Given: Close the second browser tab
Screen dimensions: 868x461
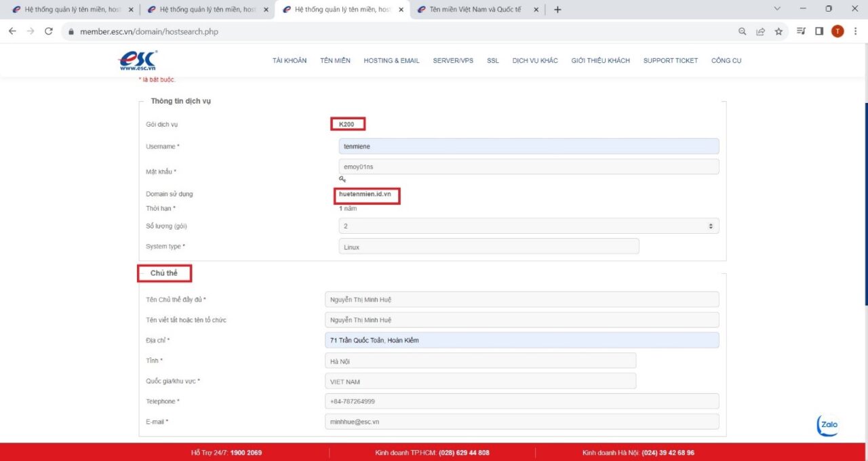Looking at the screenshot, I should 266,10.
